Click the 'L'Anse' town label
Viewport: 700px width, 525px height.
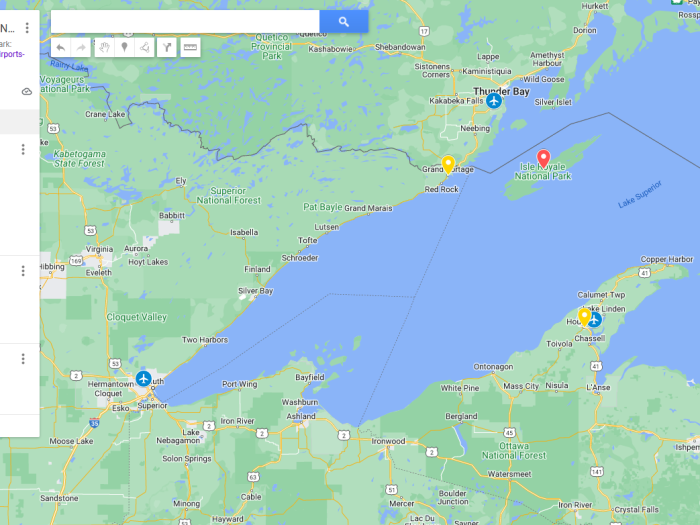tap(598, 387)
